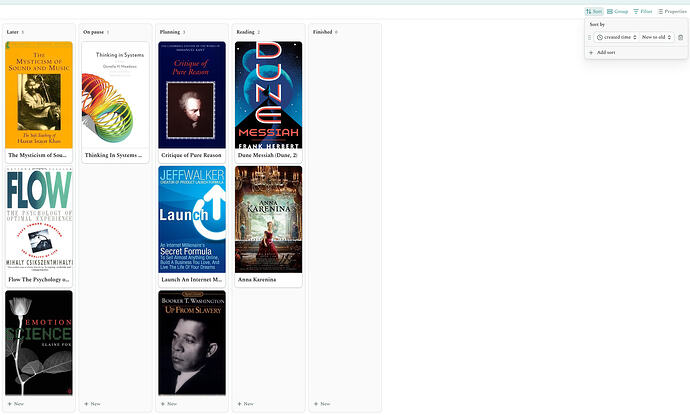
Task: Add a new card in Later column
Action: point(16,404)
